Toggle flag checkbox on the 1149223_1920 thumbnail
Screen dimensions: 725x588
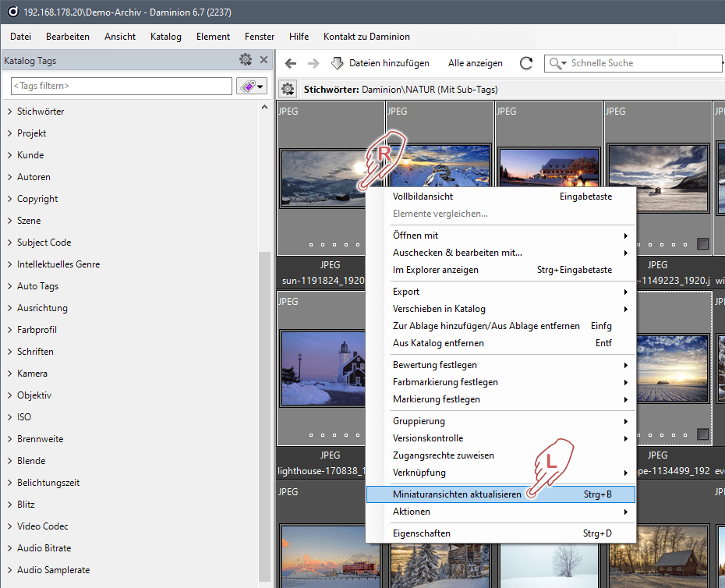pyautogui.click(x=703, y=244)
